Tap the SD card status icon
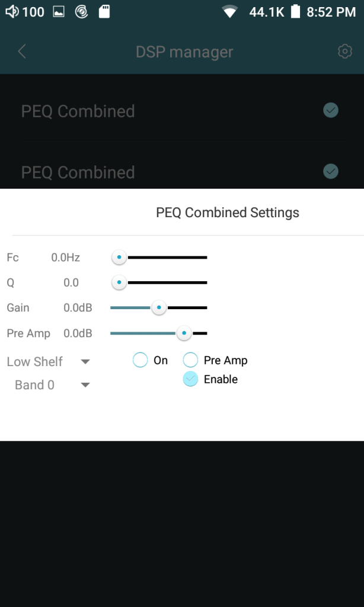 pos(104,12)
